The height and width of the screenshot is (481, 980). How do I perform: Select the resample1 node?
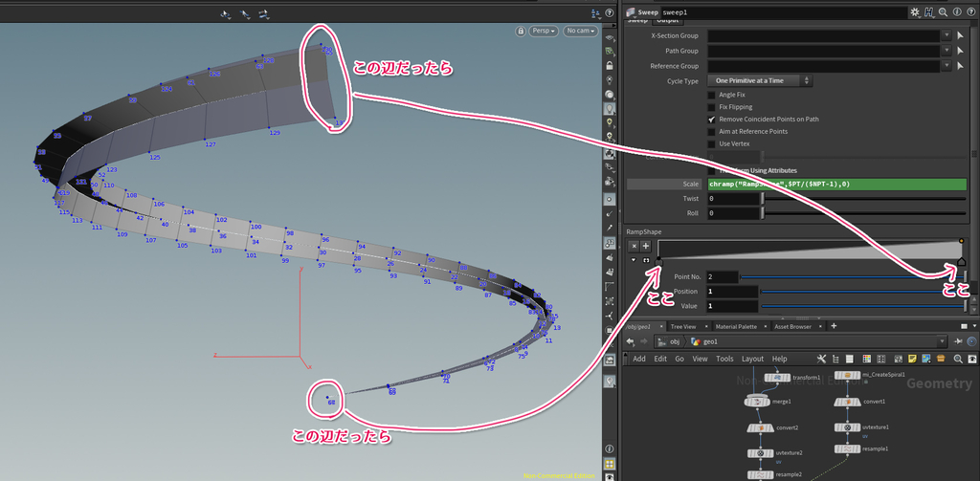[847, 448]
